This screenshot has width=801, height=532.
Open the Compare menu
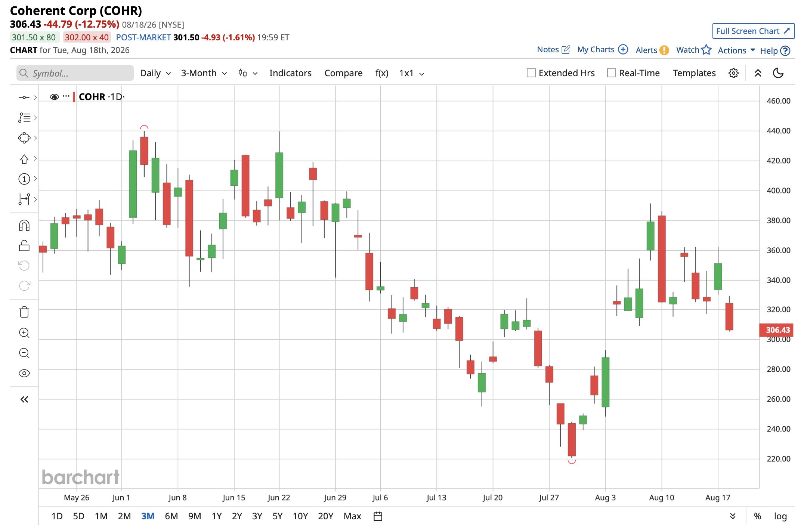click(343, 73)
